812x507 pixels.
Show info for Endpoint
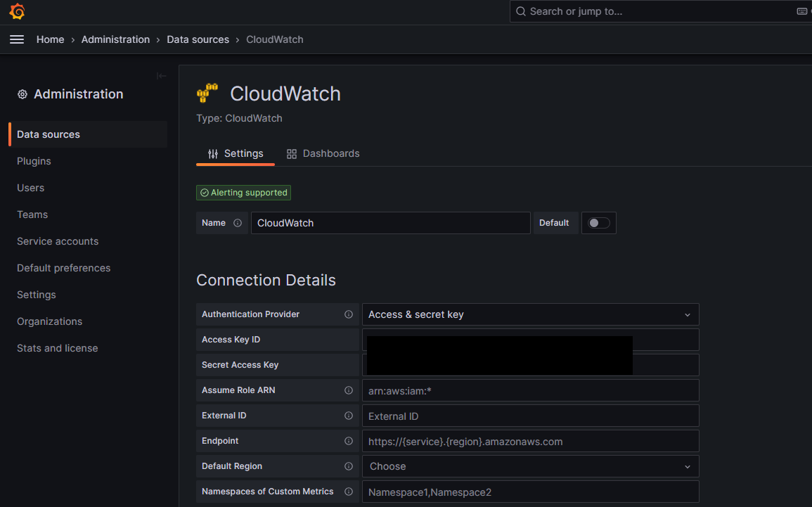(x=349, y=441)
